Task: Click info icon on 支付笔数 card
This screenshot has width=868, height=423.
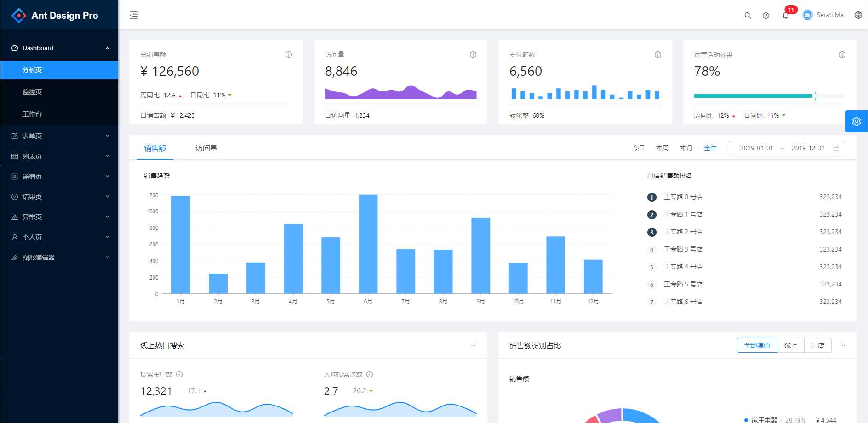Action: tap(658, 55)
